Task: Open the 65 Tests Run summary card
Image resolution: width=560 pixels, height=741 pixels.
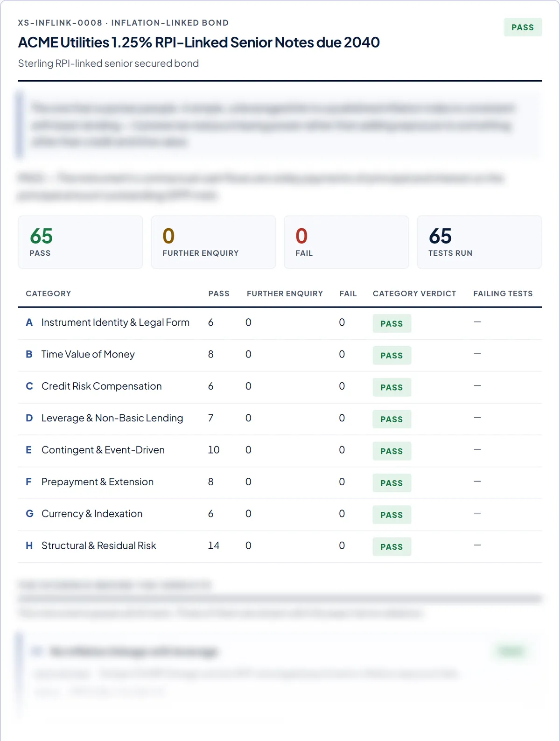Action: point(479,242)
